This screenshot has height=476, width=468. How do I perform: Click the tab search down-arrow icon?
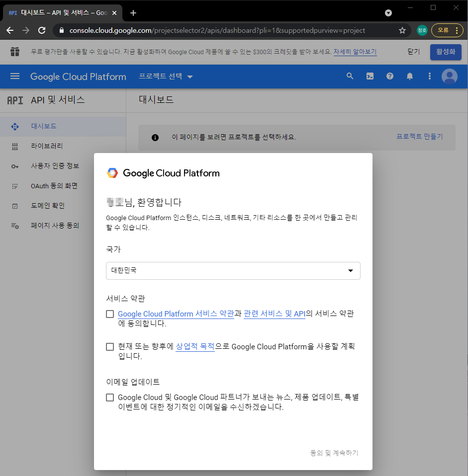pyautogui.click(x=388, y=13)
